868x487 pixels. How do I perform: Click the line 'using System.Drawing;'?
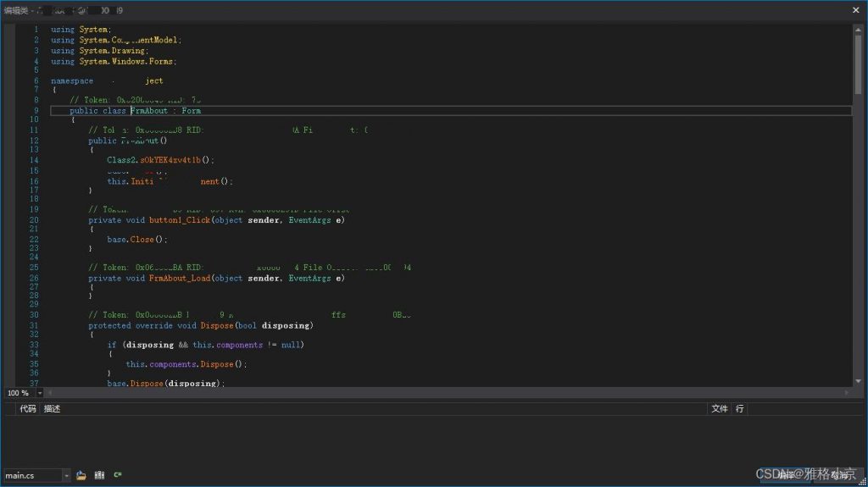pyautogui.click(x=100, y=50)
